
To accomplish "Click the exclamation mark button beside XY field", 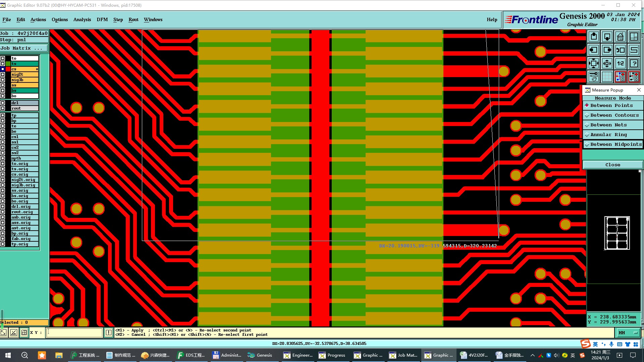I will pyautogui.click(x=109, y=333).
